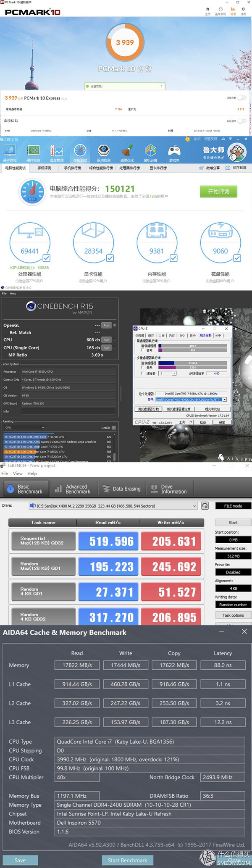
Task: Open PCMark 10 home icon 主页
Action: tap(207, 11)
